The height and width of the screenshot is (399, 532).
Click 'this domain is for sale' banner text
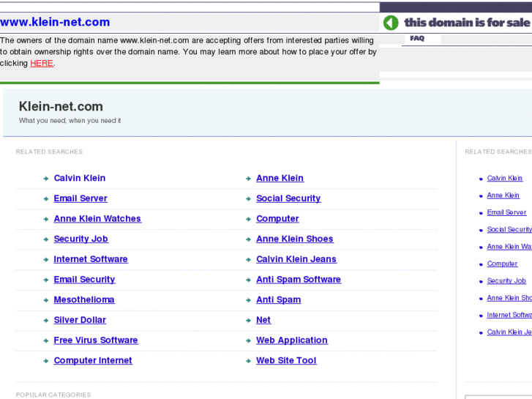tap(467, 23)
